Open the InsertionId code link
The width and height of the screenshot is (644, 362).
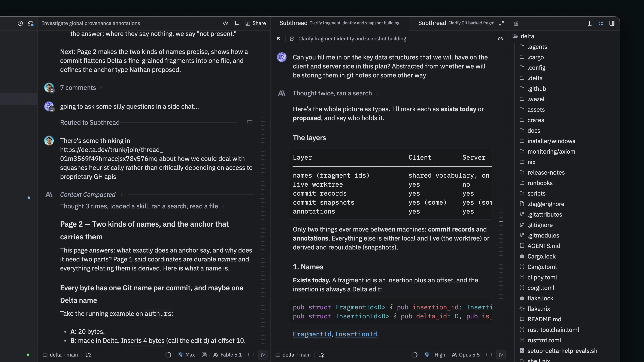pos(356,334)
